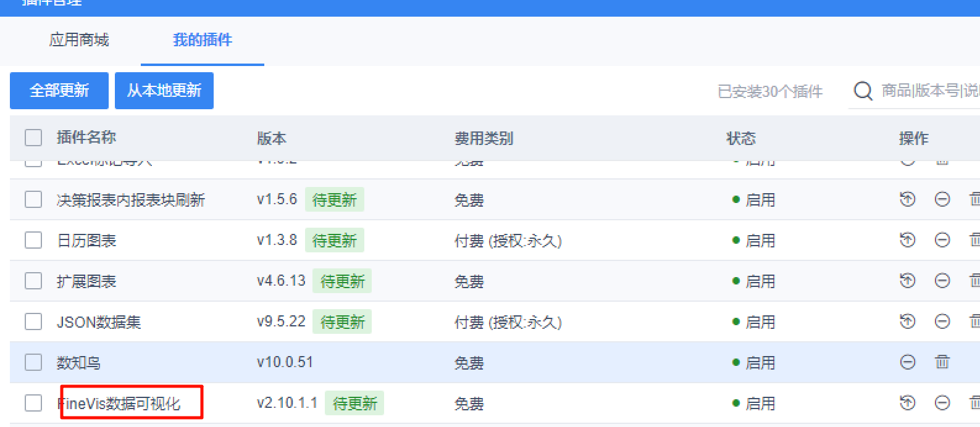The width and height of the screenshot is (980, 427).
Task: Click 启用 status in FineVis数据可视化 row
Action: (760, 404)
